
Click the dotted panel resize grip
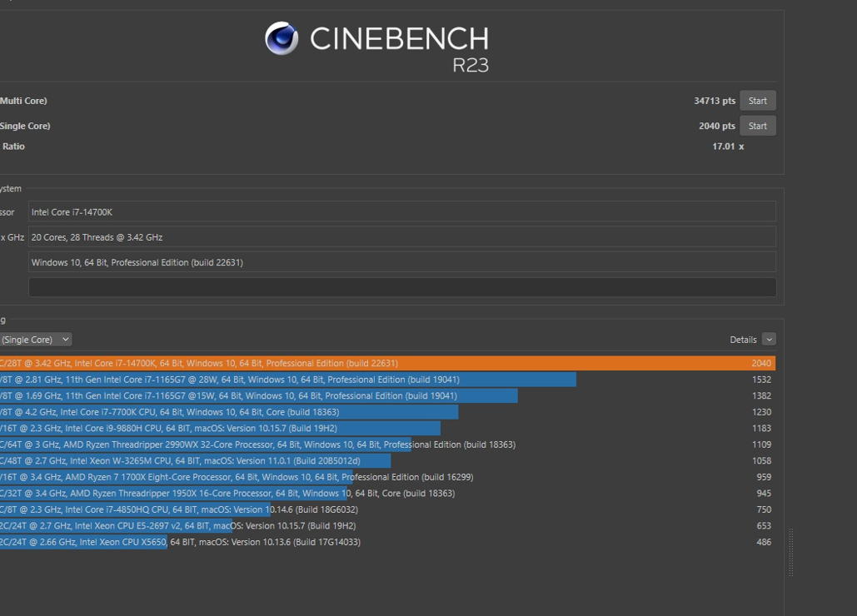(x=791, y=552)
